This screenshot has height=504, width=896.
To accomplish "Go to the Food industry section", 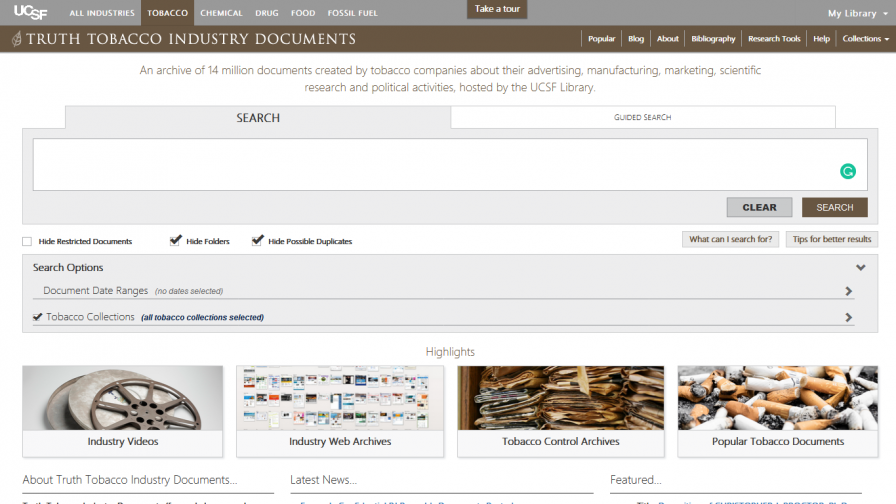I will pyautogui.click(x=303, y=13).
